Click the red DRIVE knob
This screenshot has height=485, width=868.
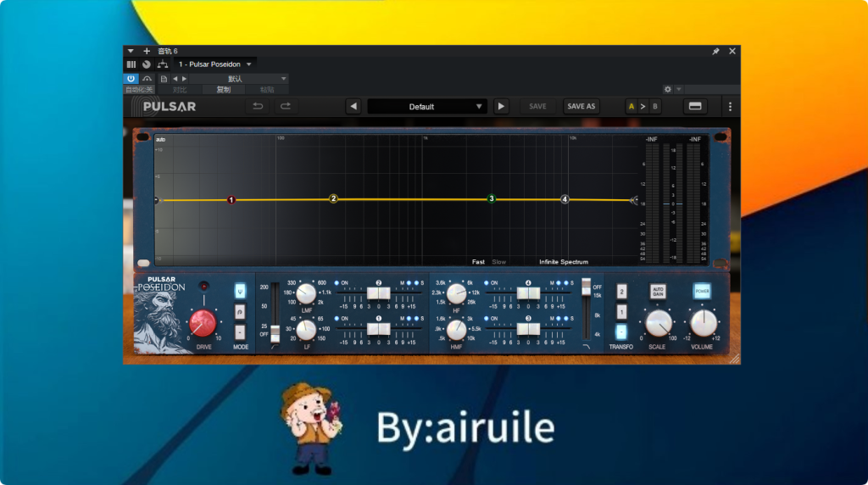point(203,323)
